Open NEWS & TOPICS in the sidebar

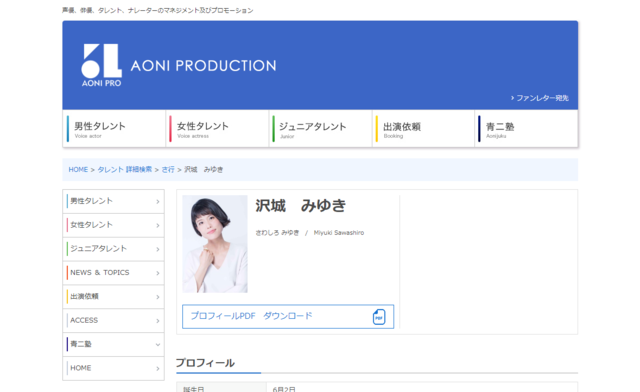[x=113, y=272]
